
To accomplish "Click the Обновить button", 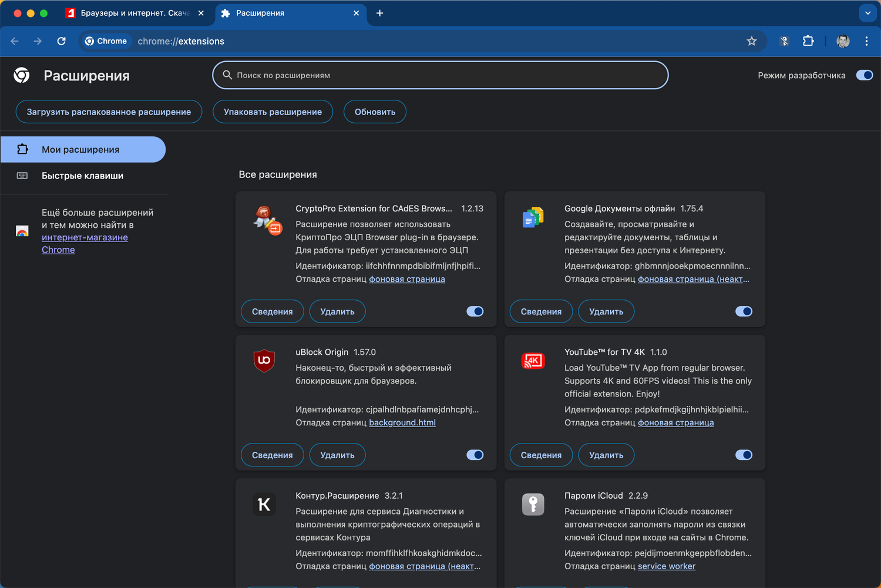I will tap(375, 112).
